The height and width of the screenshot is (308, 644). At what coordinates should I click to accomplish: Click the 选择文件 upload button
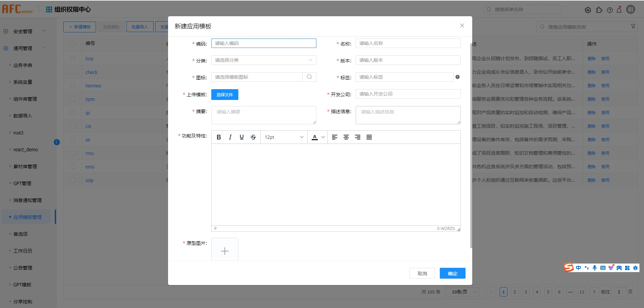(x=225, y=95)
